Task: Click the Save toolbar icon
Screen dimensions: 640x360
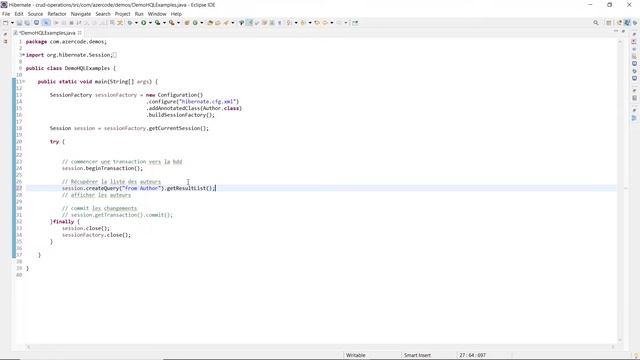Action: tap(19, 23)
